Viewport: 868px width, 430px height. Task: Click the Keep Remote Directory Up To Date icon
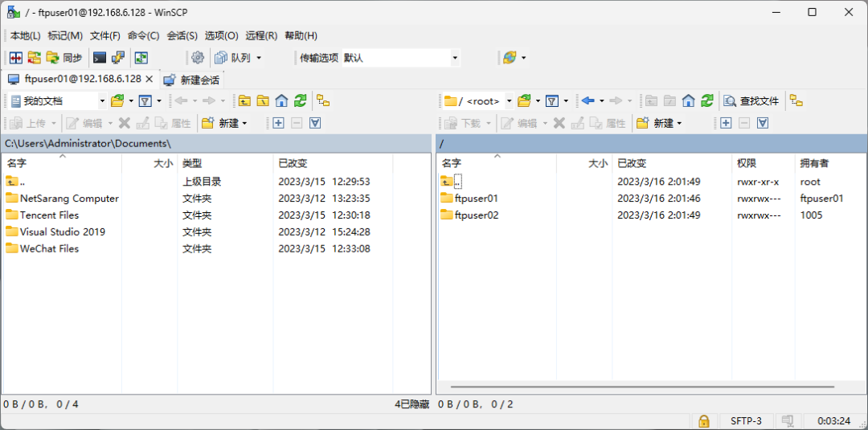pos(141,58)
